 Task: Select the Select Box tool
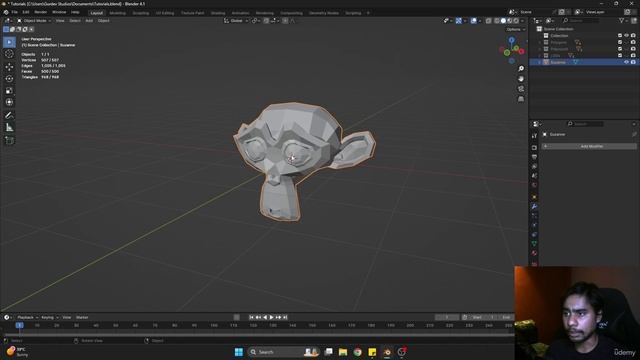(9, 42)
